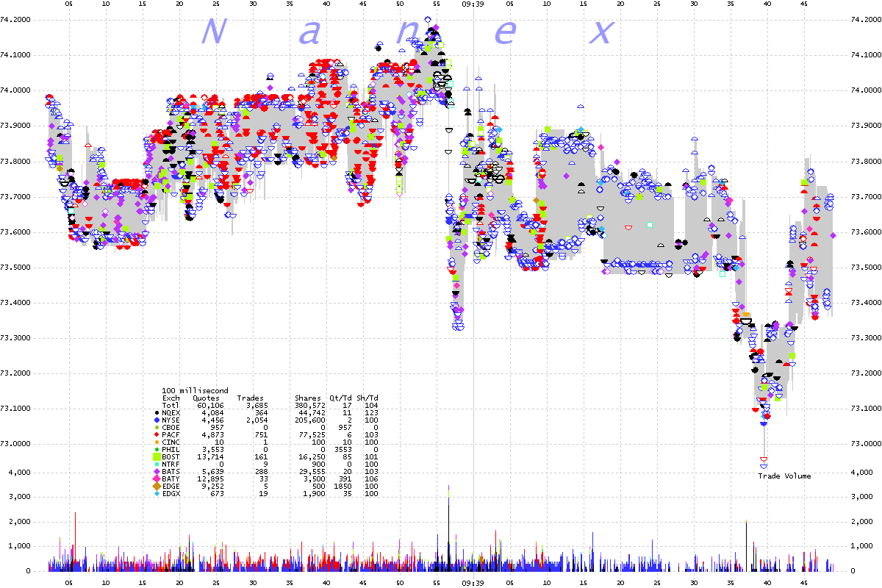Click the brown EDGE legend diamond

tap(156, 486)
